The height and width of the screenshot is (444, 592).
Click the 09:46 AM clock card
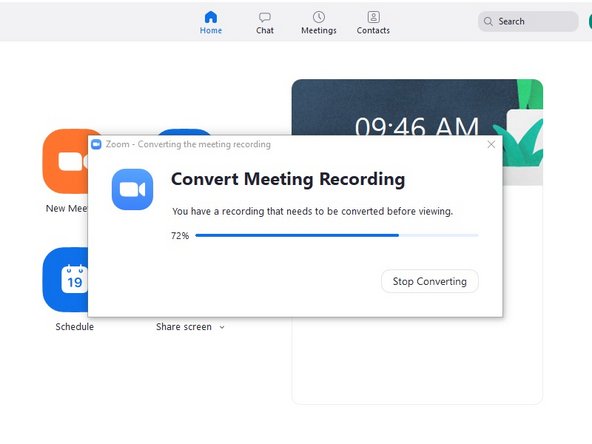coord(417,108)
